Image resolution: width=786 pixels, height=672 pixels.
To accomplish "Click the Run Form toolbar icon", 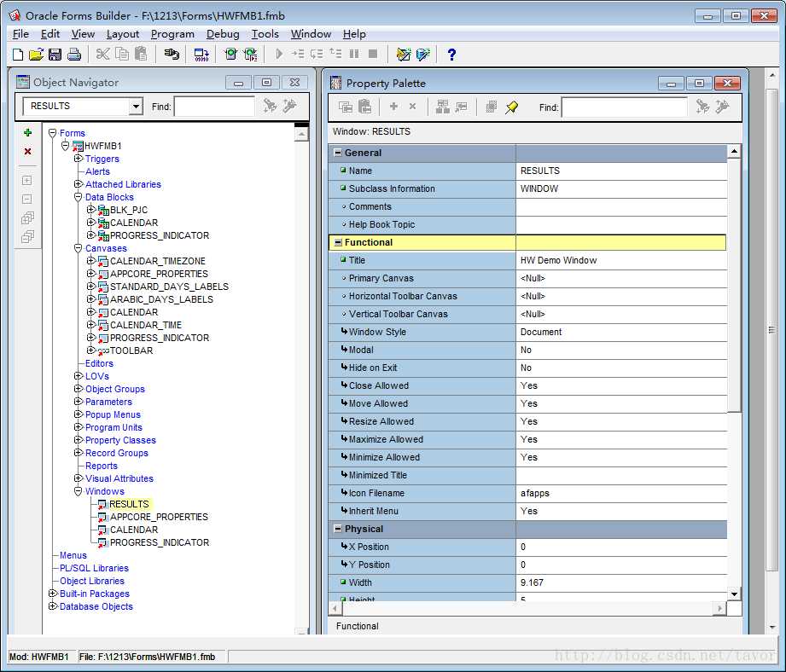I will [x=230, y=54].
